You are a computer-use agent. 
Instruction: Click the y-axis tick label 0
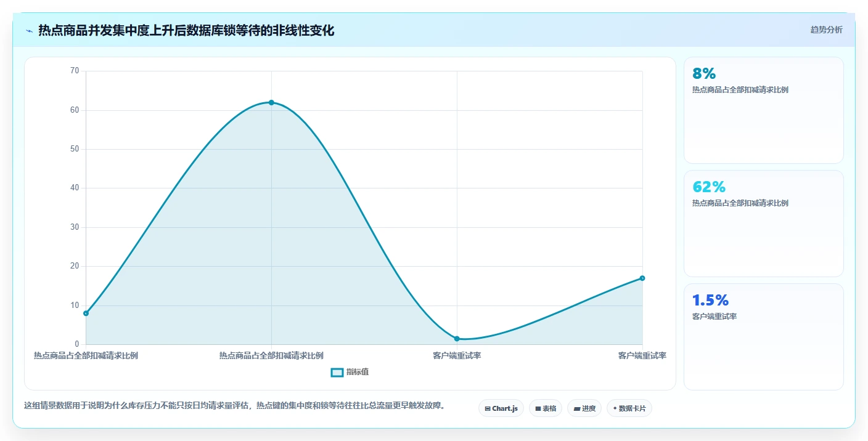coord(77,344)
